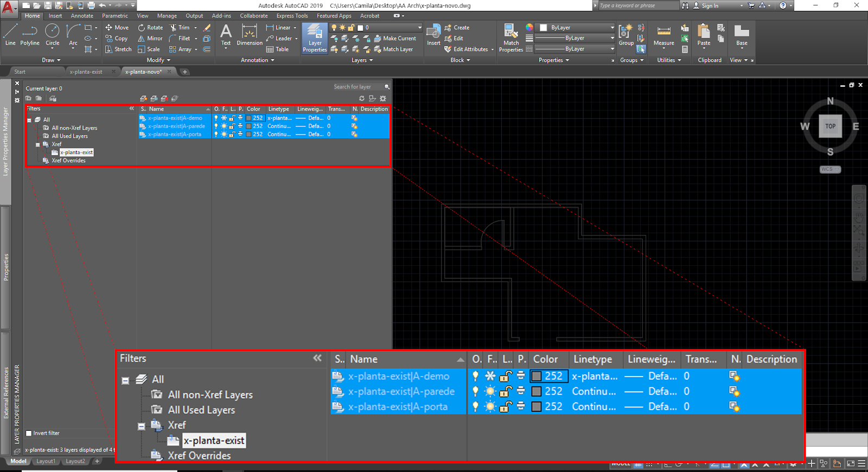Click the Ungroup icon in Groups panel
Viewport: 868px width, 472px height.
641,28
